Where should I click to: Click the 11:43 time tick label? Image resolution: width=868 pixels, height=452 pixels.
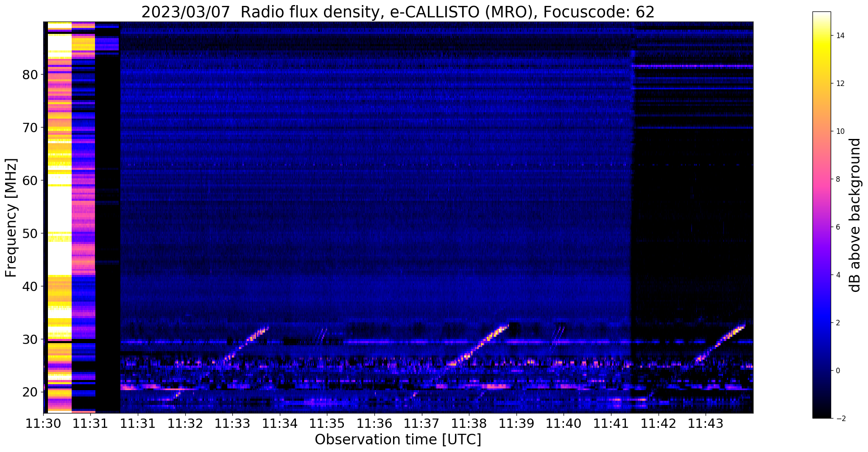pos(706,424)
